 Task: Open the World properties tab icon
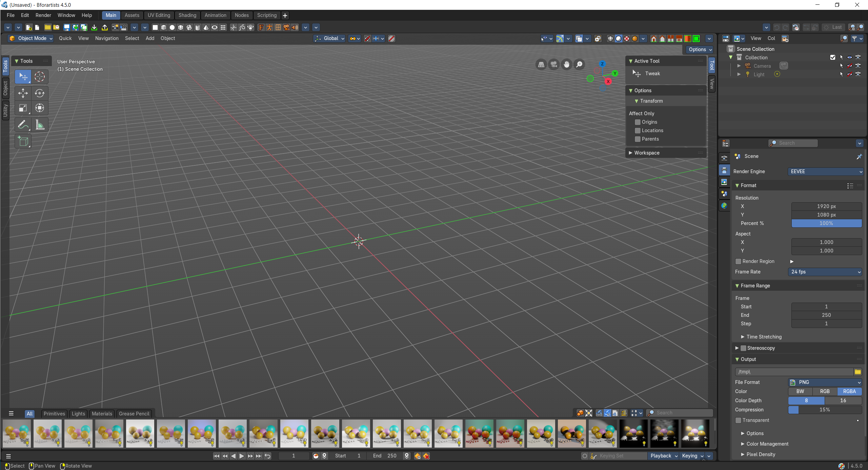724,206
